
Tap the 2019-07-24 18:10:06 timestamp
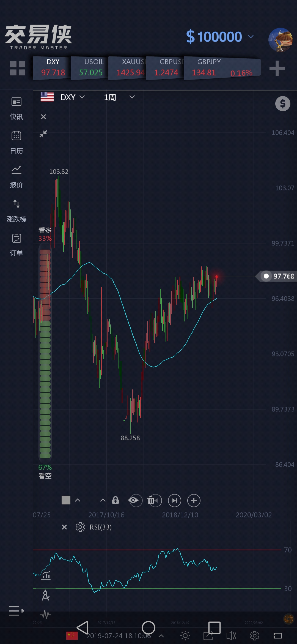119,636
